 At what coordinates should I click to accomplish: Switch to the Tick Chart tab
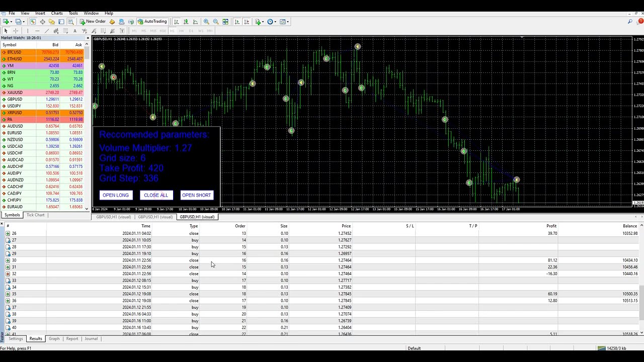pyautogui.click(x=36, y=215)
